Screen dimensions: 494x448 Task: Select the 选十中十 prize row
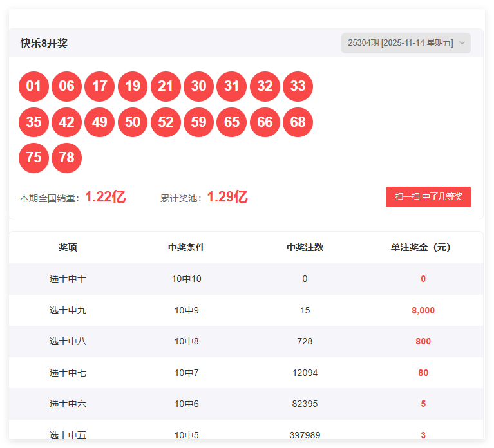(x=246, y=279)
